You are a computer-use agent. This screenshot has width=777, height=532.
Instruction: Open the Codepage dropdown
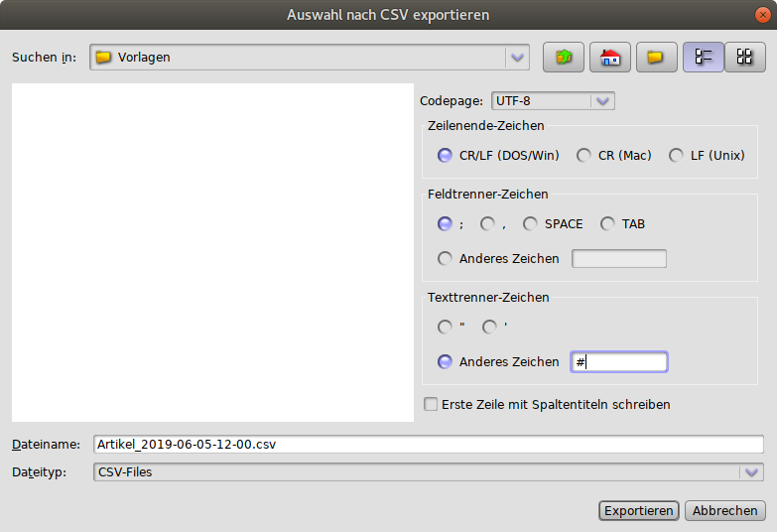pos(602,101)
